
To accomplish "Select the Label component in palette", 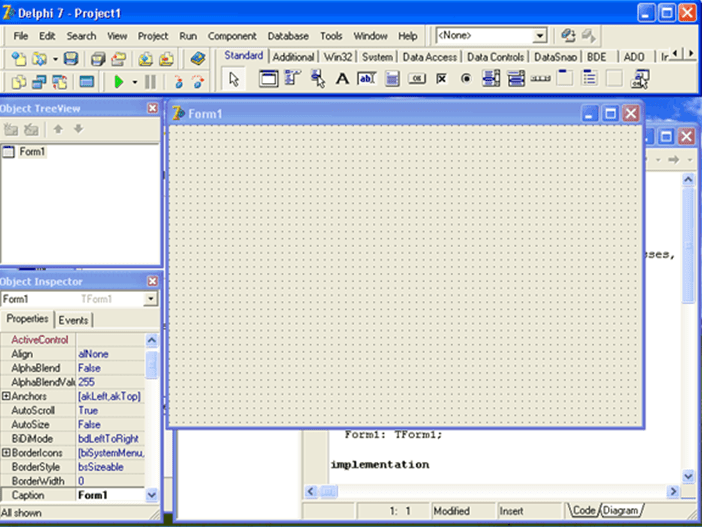I will (342, 79).
